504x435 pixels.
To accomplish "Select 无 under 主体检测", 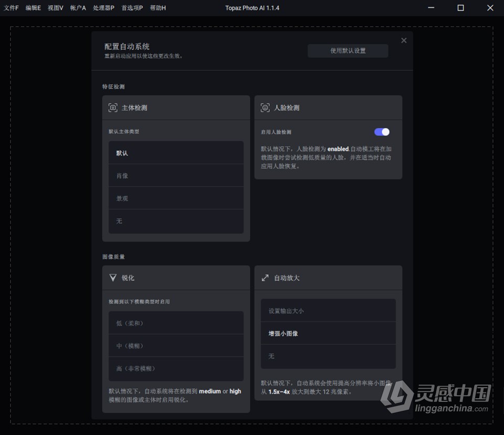I will tap(176, 221).
